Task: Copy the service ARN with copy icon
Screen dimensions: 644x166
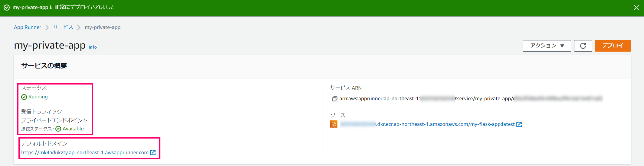Action: (x=334, y=99)
